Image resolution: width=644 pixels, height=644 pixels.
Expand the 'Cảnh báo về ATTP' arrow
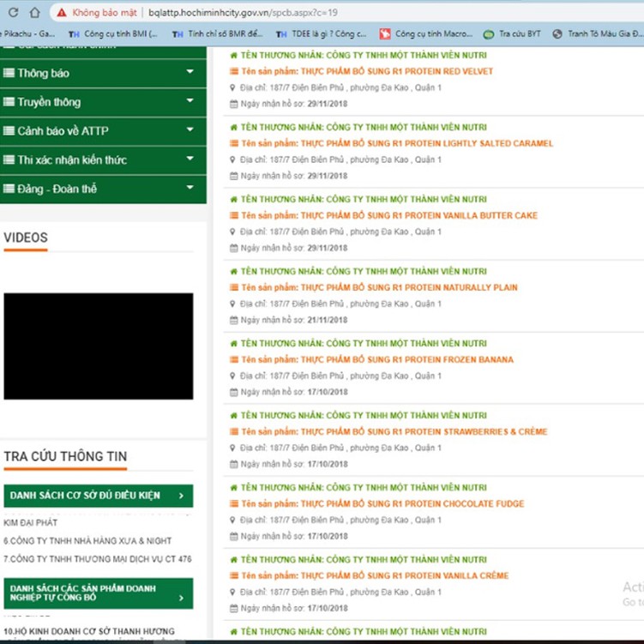[190, 131]
